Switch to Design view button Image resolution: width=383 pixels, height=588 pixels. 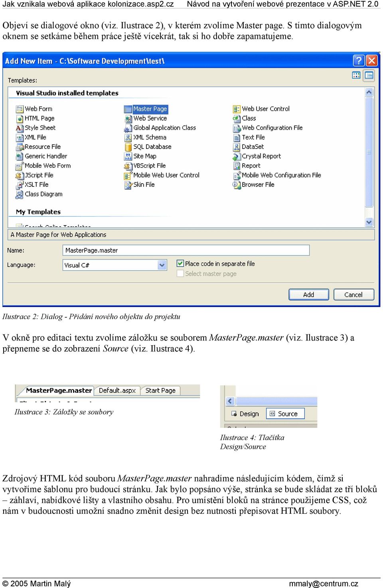click(245, 414)
